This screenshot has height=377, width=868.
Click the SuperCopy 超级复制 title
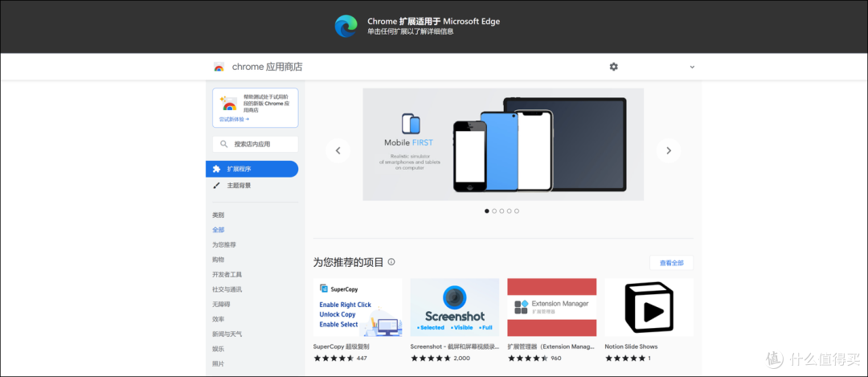click(x=341, y=346)
